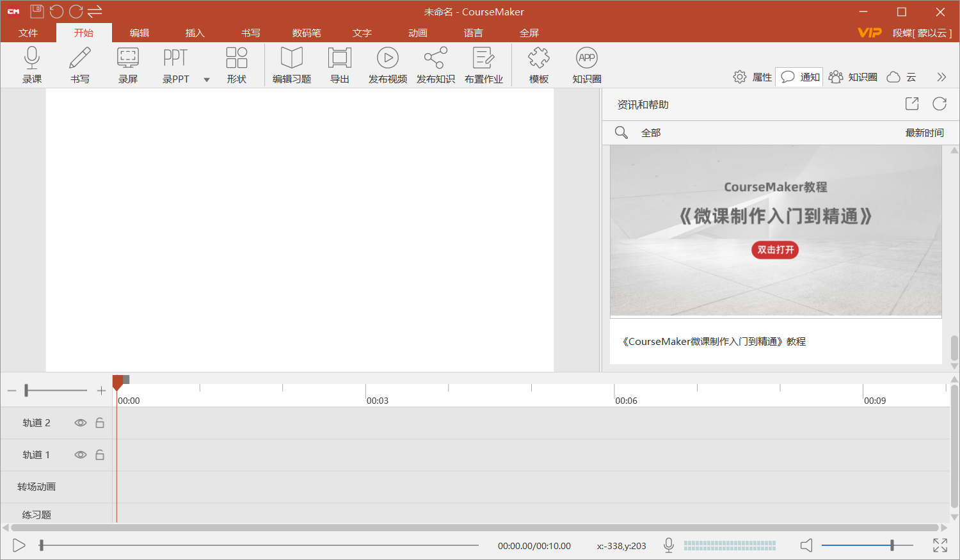Switch to the 书写 ribbon tab
The width and height of the screenshot is (960, 560).
coord(251,33)
